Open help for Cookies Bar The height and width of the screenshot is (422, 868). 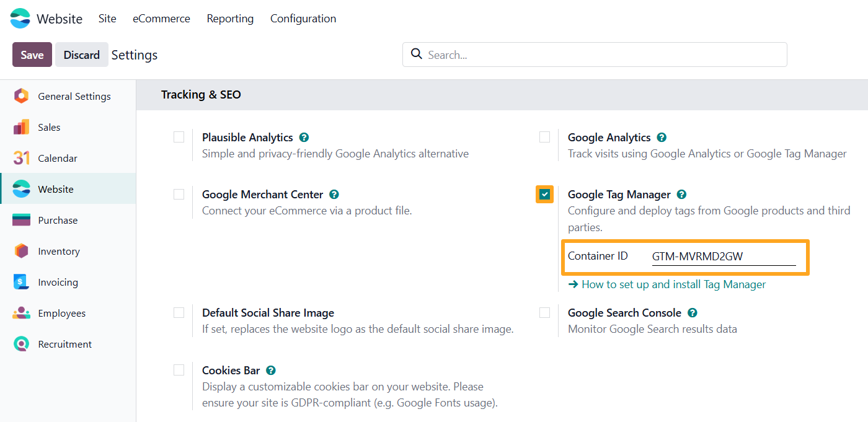click(x=270, y=371)
